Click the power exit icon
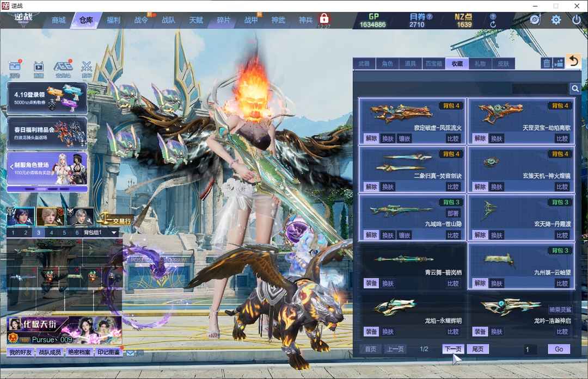The image size is (588, 379). pos(577,20)
